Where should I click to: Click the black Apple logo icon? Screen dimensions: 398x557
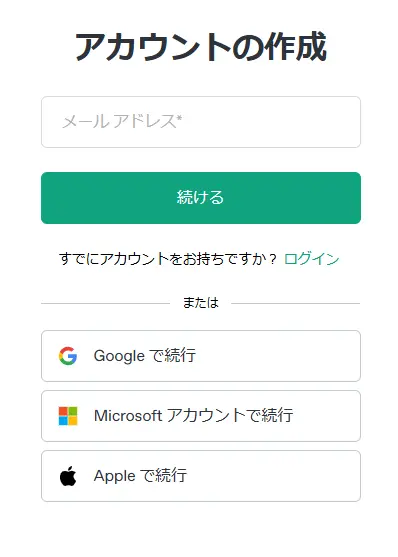[68, 476]
